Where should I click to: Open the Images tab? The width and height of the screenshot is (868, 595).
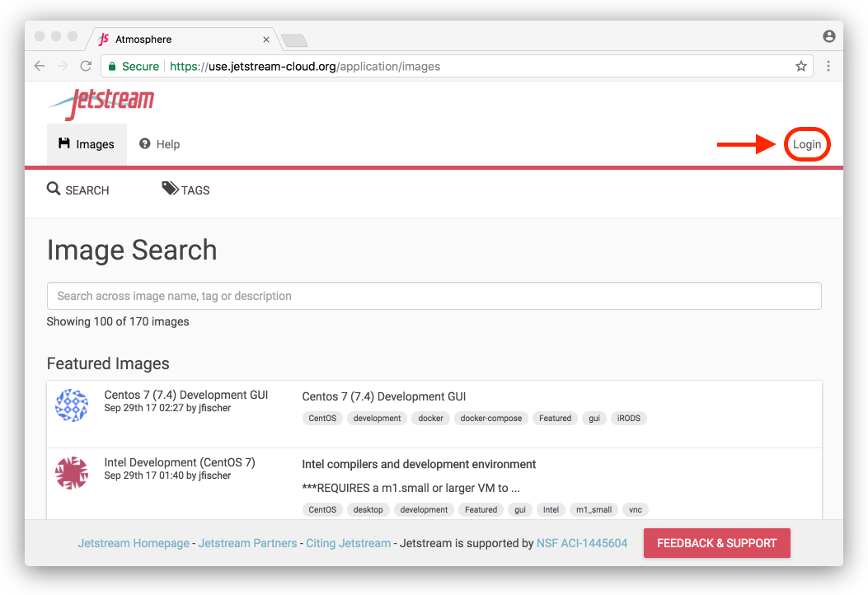(x=87, y=144)
